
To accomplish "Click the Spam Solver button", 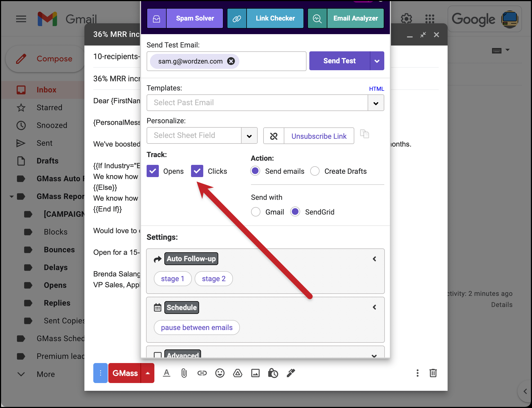I will click(x=195, y=19).
